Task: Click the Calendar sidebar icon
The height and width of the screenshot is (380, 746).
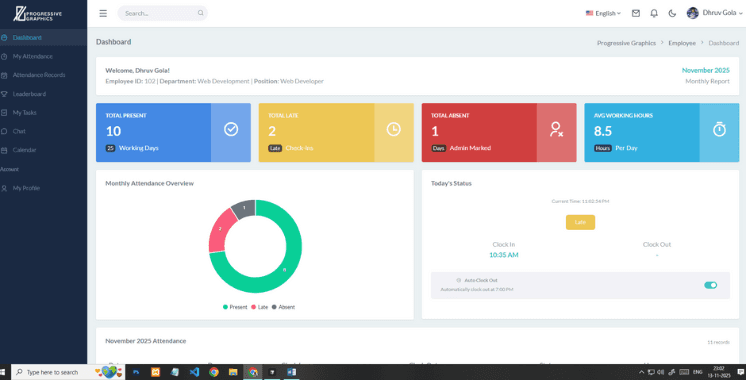Action: pyautogui.click(x=4, y=150)
